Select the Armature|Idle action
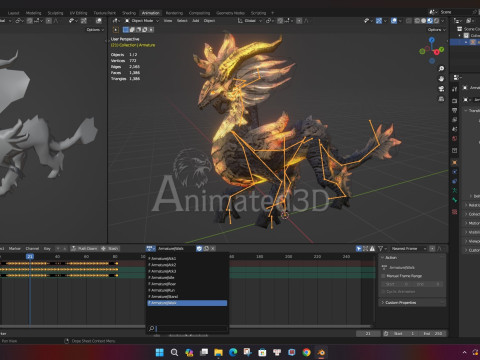Viewport: 480px width, 360px height. click(x=187, y=277)
